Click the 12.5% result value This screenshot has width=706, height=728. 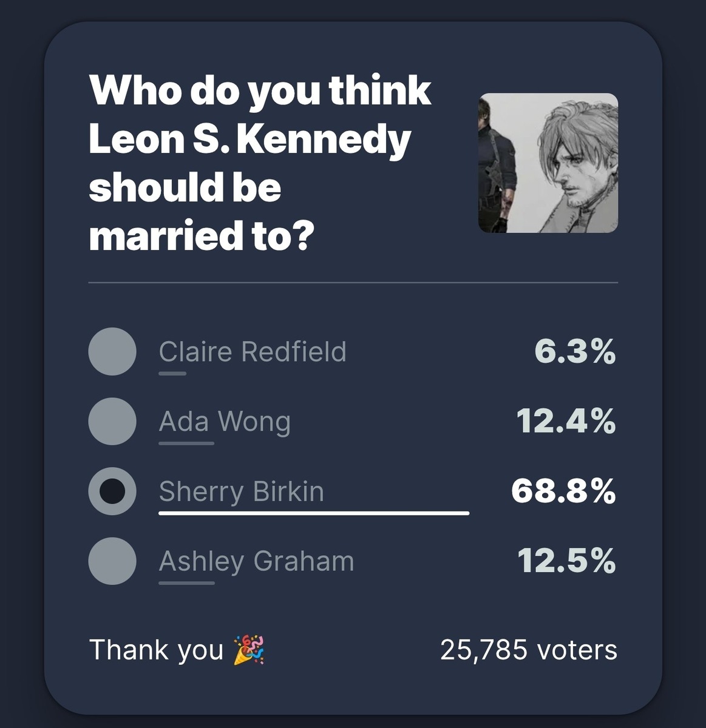tap(566, 561)
